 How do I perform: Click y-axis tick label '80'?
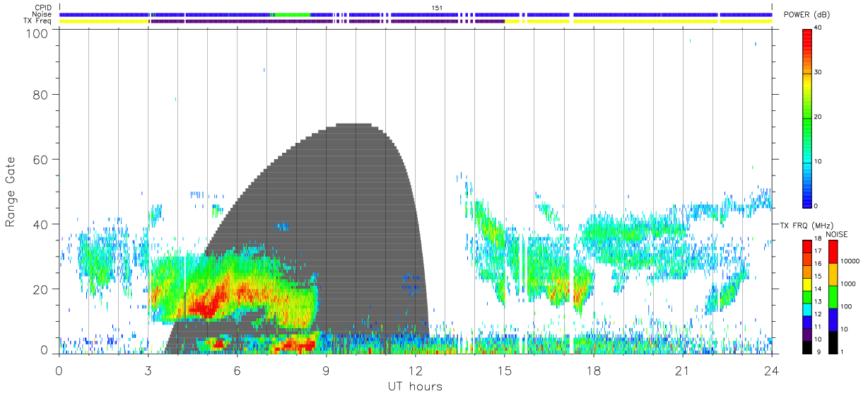40,94
